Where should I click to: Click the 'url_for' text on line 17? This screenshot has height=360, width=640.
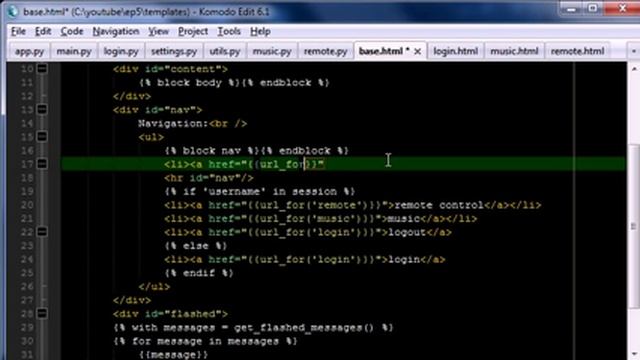pos(282,164)
